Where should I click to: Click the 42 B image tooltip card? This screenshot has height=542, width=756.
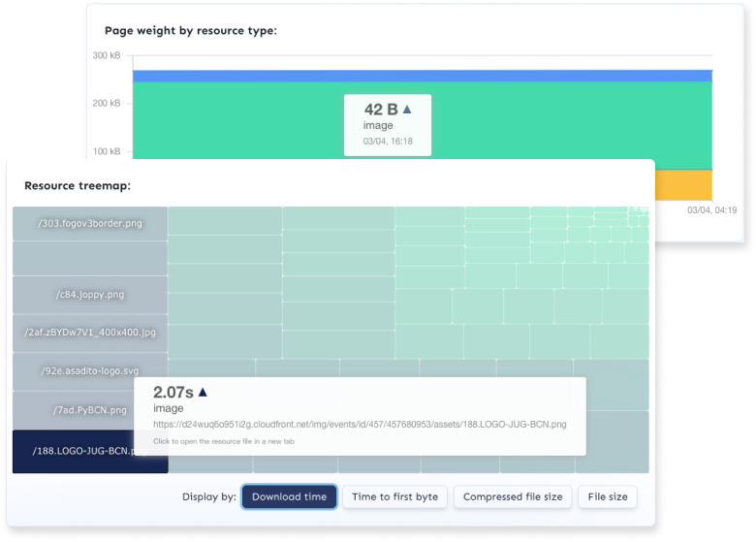388,125
